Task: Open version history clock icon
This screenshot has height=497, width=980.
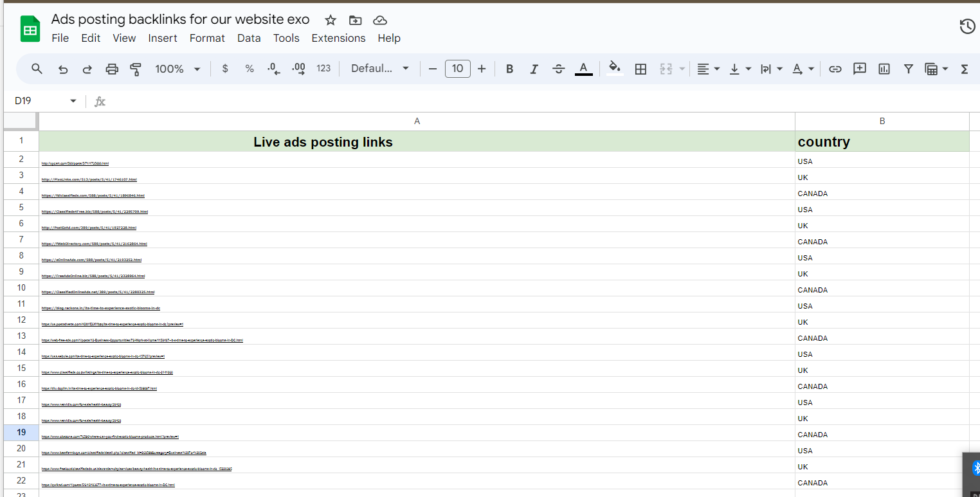Action: 966,26
